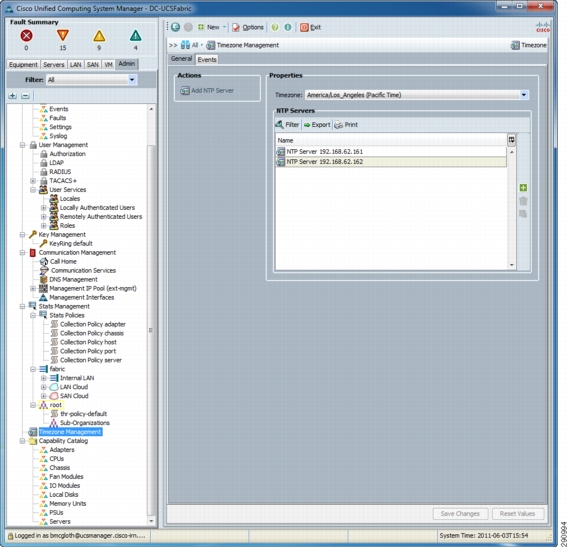Click the green info about icon
Viewport: 576px width, 559px height.
click(x=288, y=27)
